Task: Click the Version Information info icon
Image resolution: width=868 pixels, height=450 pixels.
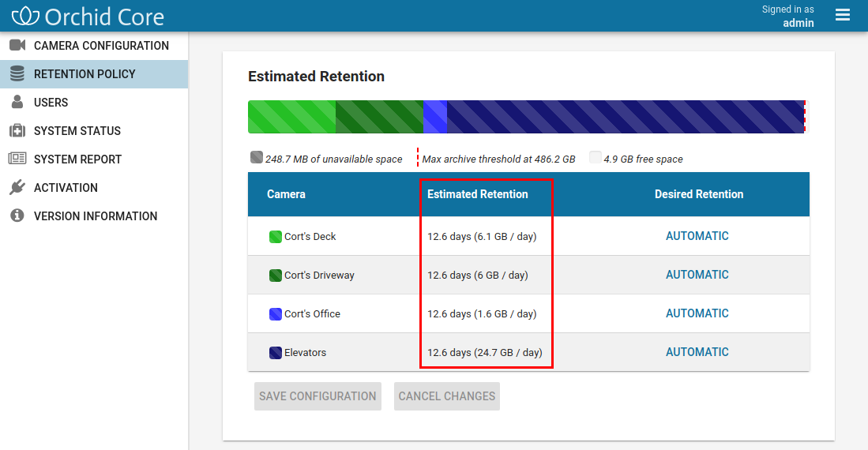Action: pos(17,216)
